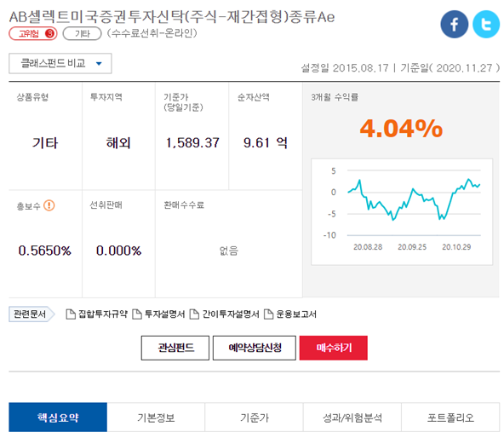
Task: Click the 3개월 수익률 heading
Action: point(335,97)
